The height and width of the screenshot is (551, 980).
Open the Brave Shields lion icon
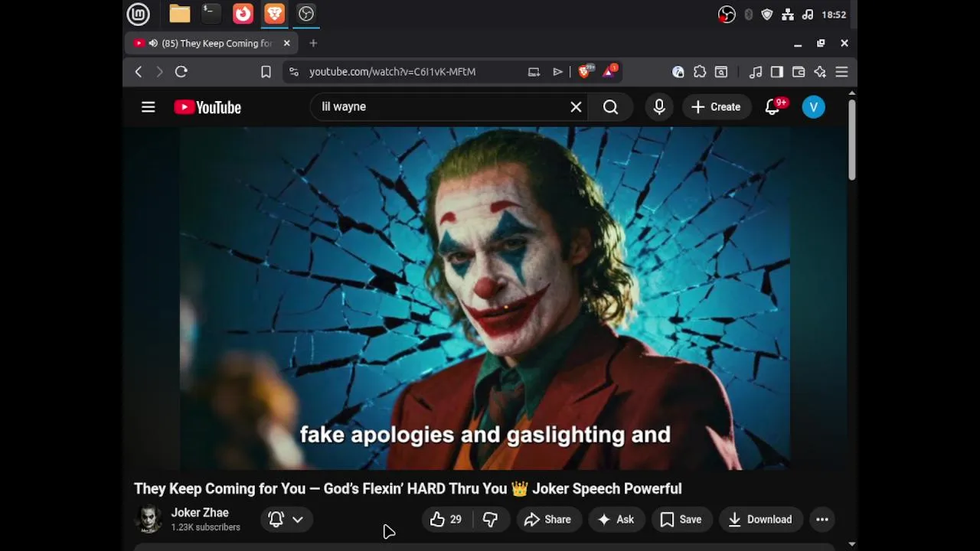pyautogui.click(x=585, y=71)
